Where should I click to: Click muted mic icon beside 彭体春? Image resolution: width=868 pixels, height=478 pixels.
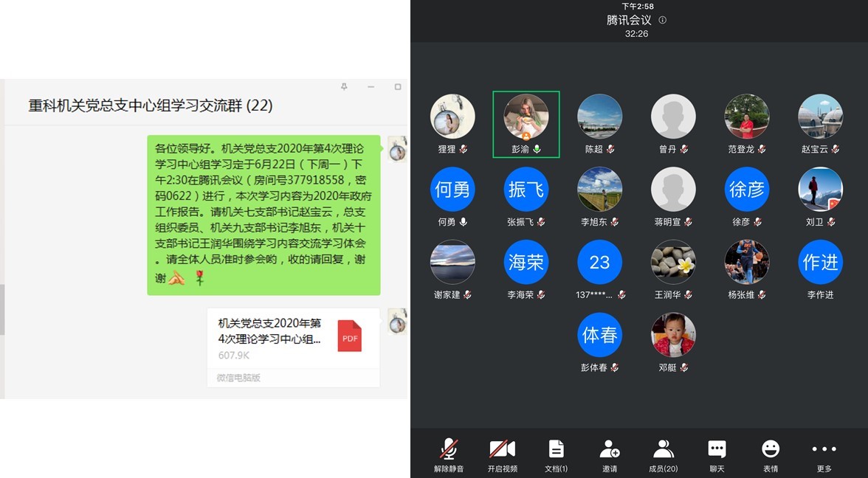coord(614,368)
